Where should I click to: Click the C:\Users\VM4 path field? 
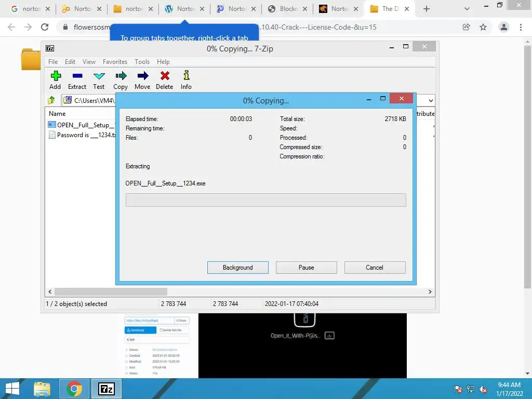pos(89,100)
